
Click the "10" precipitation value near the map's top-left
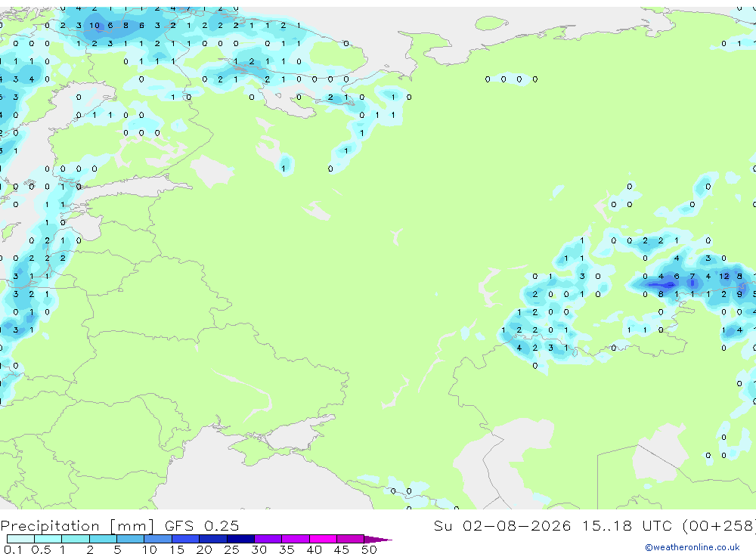pyautogui.click(x=94, y=26)
